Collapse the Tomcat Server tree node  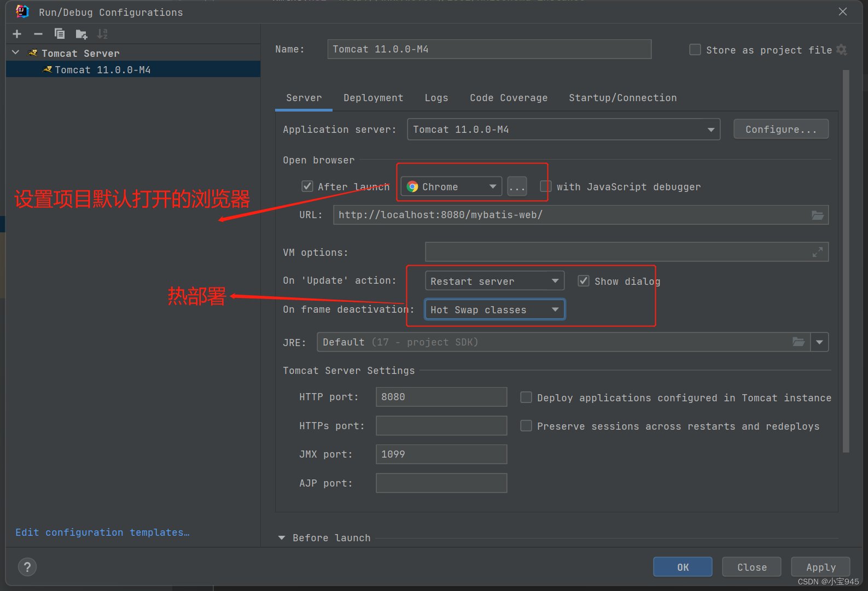point(16,52)
